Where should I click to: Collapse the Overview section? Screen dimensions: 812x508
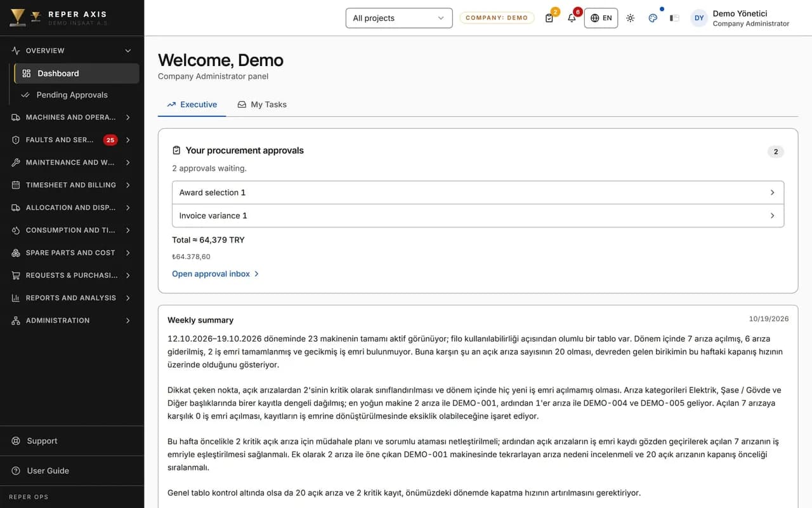click(x=128, y=51)
